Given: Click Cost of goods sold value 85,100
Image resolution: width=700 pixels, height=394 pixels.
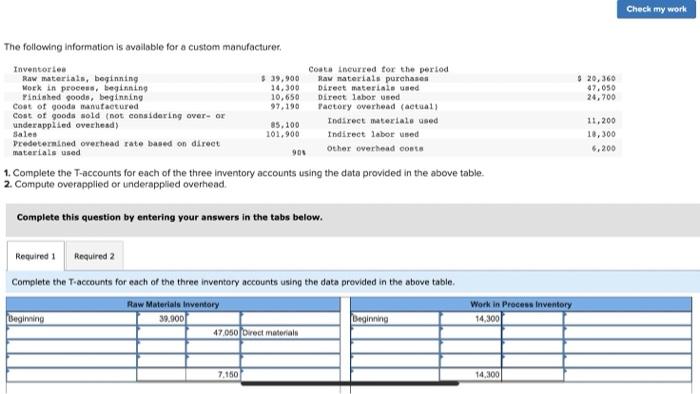Looking at the screenshot, I should click(x=285, y=125).
